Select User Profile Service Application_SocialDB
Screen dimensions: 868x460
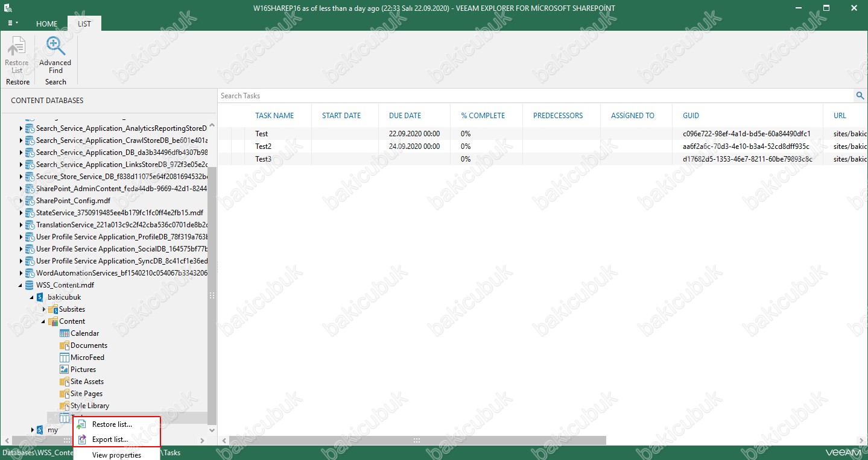(122, 249)
